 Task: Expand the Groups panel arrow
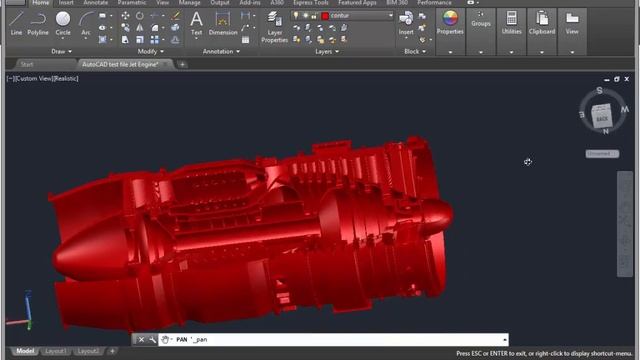481,52
